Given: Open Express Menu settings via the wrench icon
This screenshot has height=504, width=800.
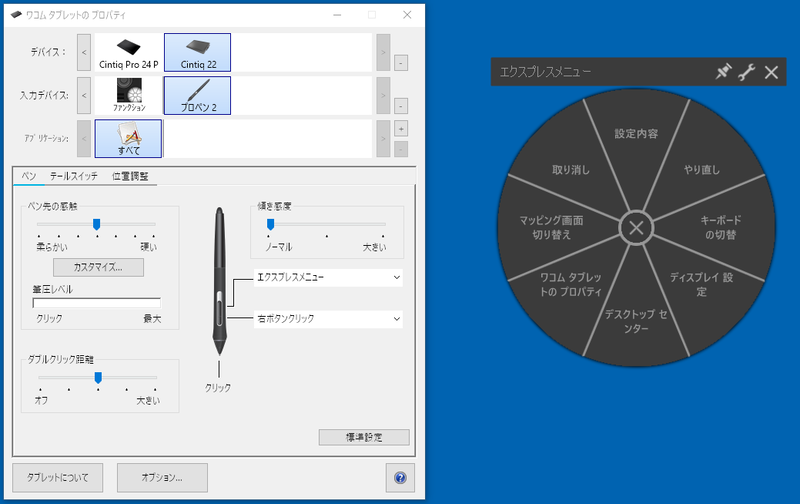Looking at the screenshot, I should tap(746, 72).
